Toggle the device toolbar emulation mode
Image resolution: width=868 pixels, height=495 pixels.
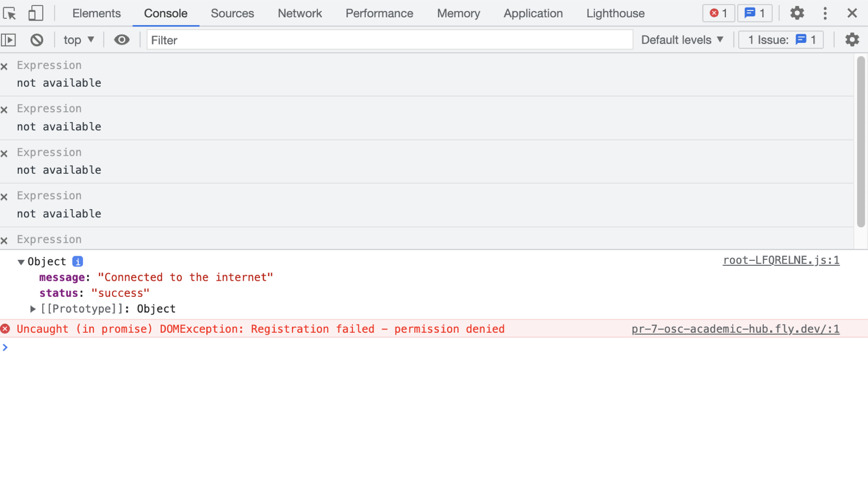pos(36,13)
